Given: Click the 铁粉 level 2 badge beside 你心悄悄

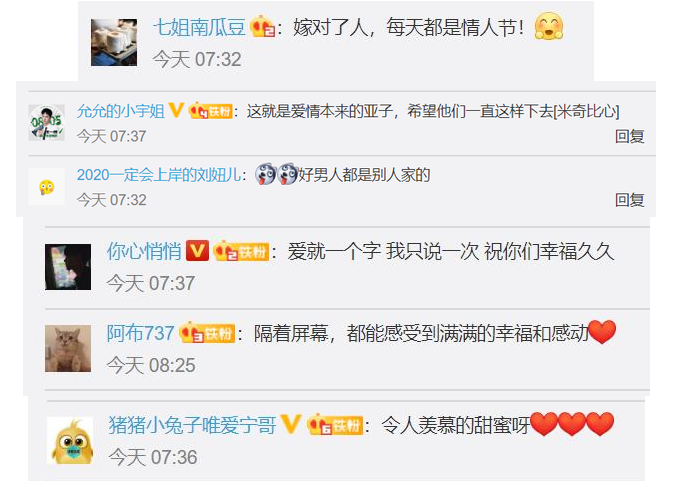Looking at the screenshot, I should pyautogui.click(x=241, y=251).
